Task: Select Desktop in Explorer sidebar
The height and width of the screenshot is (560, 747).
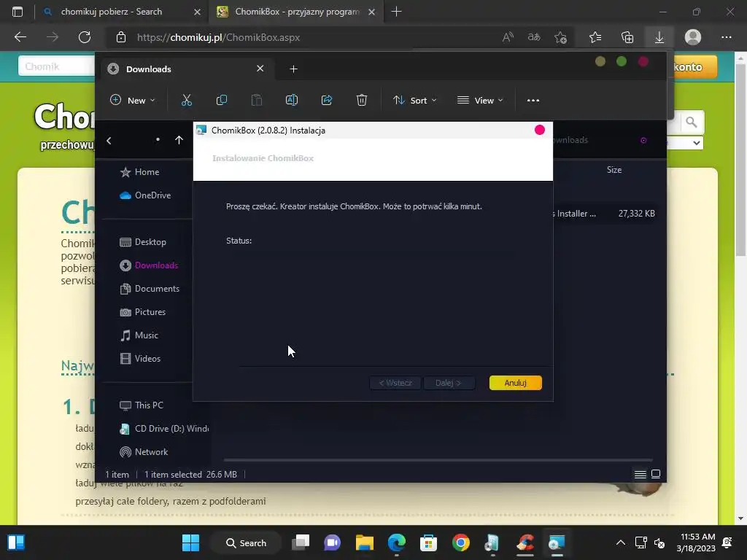Action: pyautogui.click(x=143, y=242)
